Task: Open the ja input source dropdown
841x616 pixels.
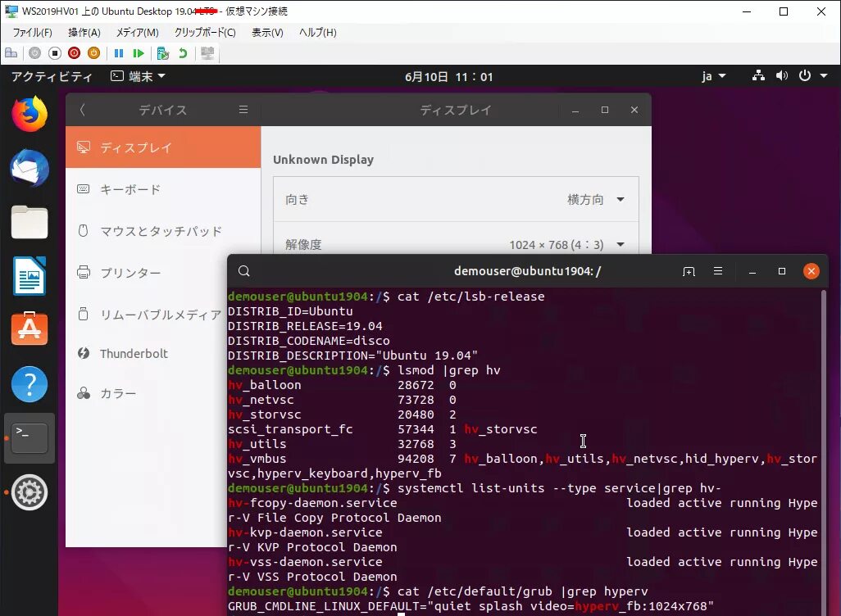Action: click(x=713, y=77)
